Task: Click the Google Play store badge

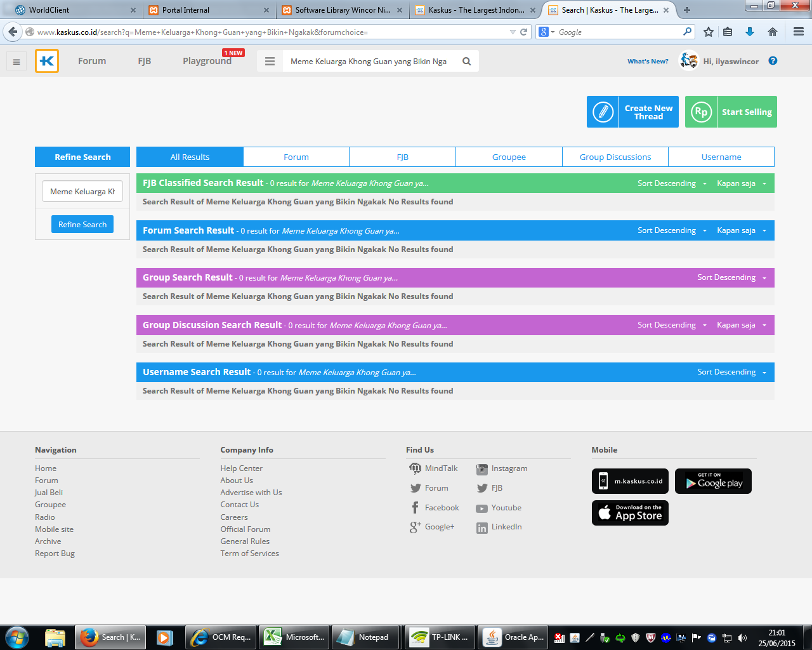Action: pos(713,481)
